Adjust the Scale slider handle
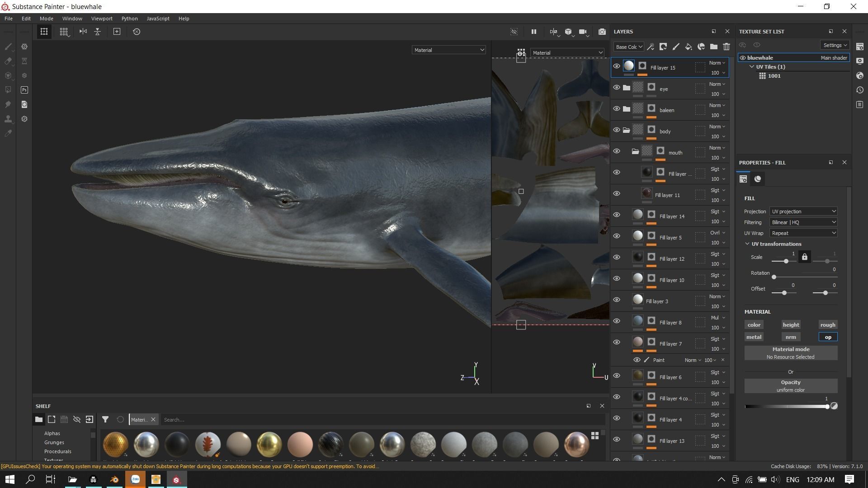868x488 pixels. click(x=786, y=262)
